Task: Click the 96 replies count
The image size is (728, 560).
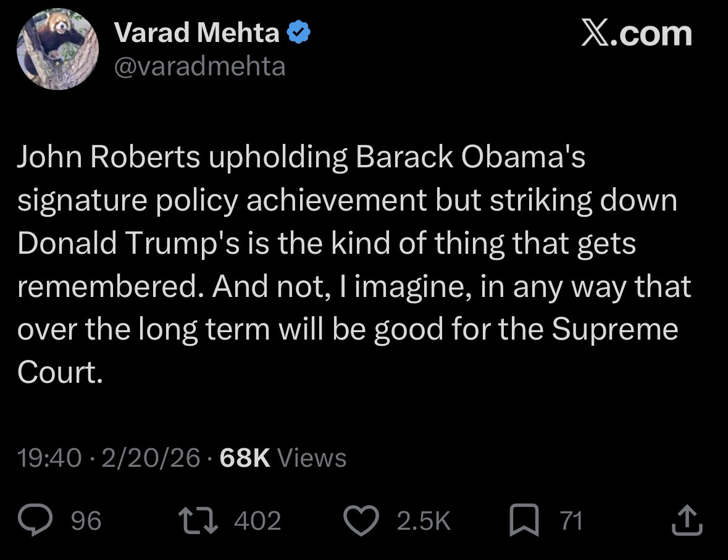Action: click(86, 520)
